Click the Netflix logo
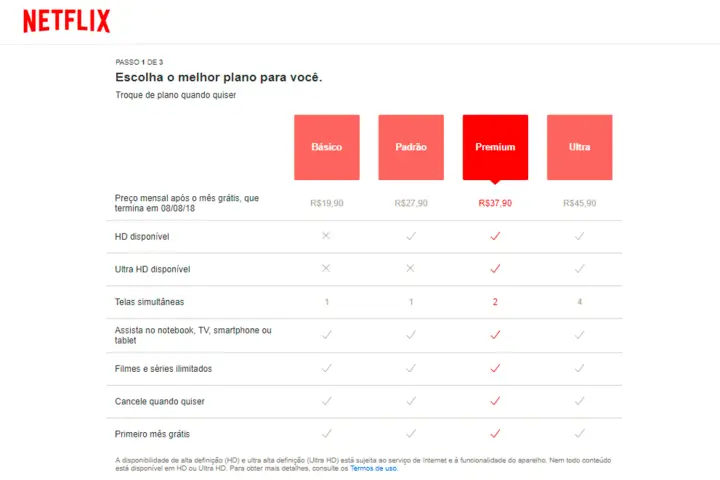The width and height of the screenshot is (720, 480). pyautogui.click(x=66, y=21)
